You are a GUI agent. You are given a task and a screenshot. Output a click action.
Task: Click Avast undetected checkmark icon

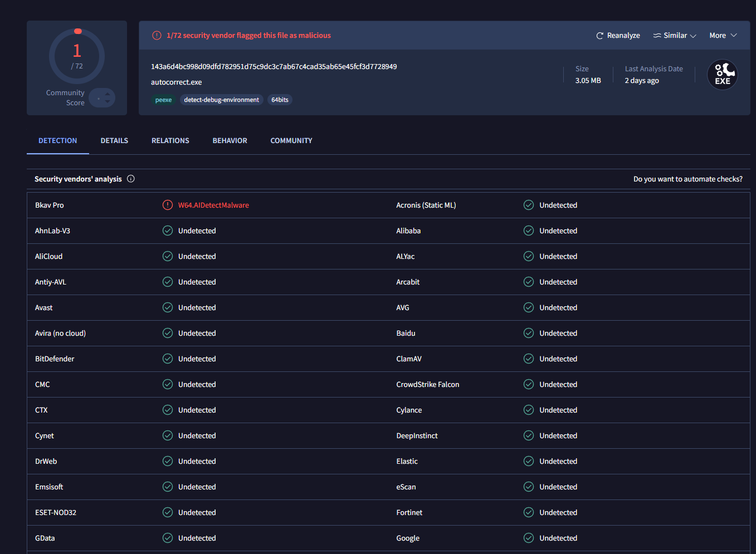click(x=168, y=307)
